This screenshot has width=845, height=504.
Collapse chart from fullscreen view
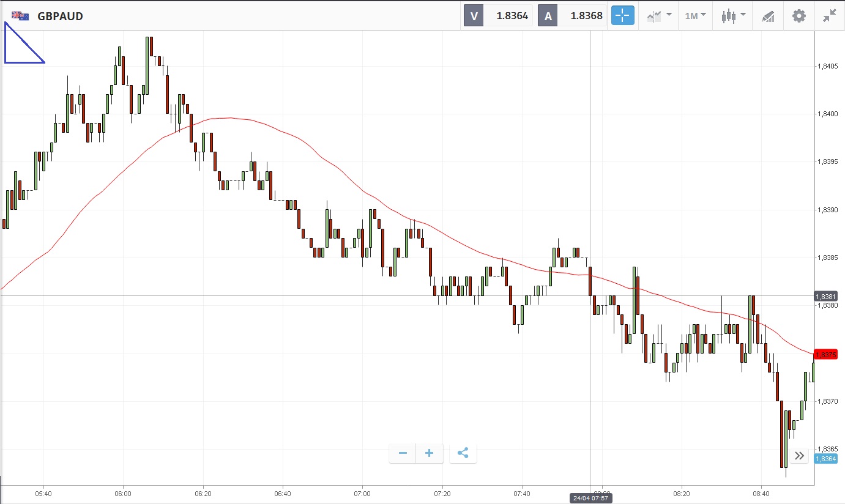(x=830, y=16)
